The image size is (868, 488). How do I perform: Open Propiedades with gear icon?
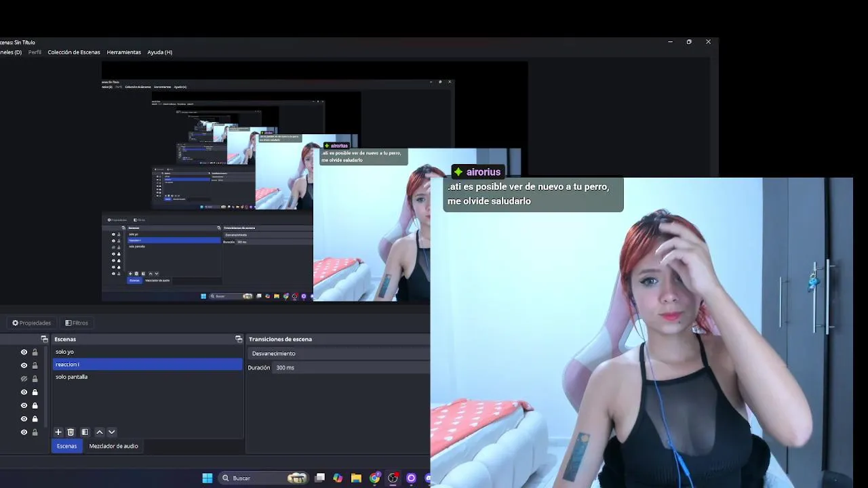32,323
